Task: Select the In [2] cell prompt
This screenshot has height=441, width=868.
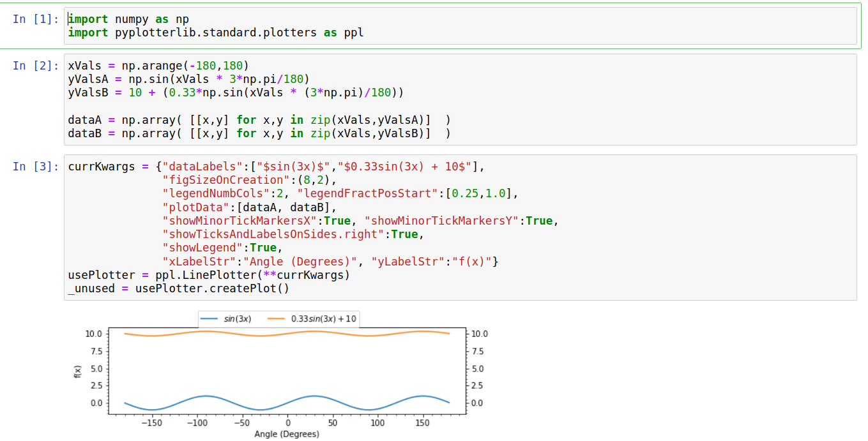Action: [x=36, y=66]
